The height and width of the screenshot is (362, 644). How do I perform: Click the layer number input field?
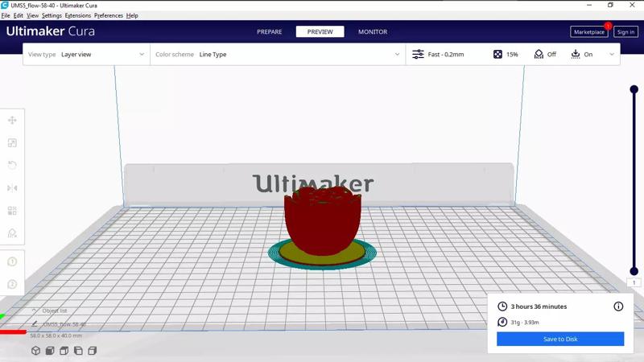tap(634, 282)
